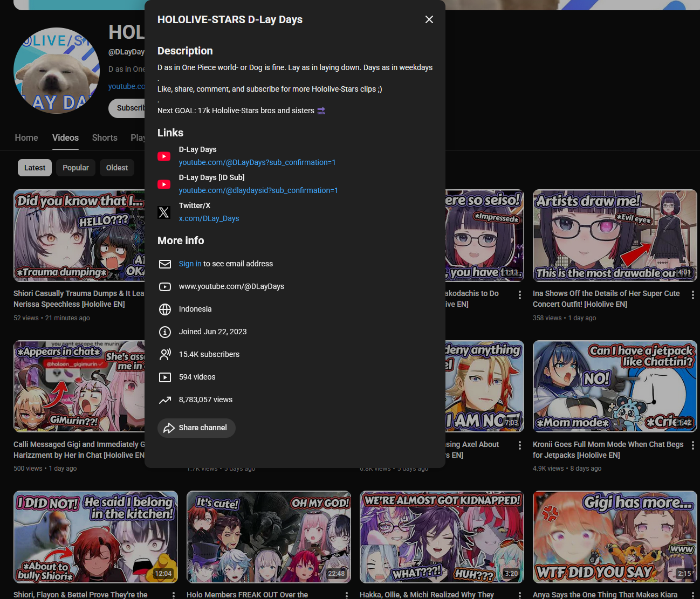Open the x.com/DLay_Days link
700x599 pixels.
pos(209,218)
